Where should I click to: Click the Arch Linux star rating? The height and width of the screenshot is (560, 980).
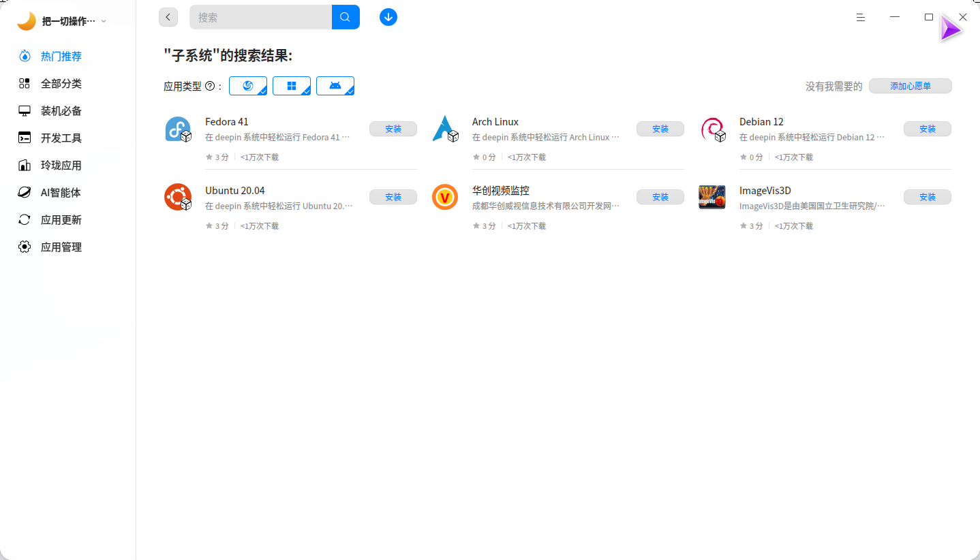click(x=484, y=157)
